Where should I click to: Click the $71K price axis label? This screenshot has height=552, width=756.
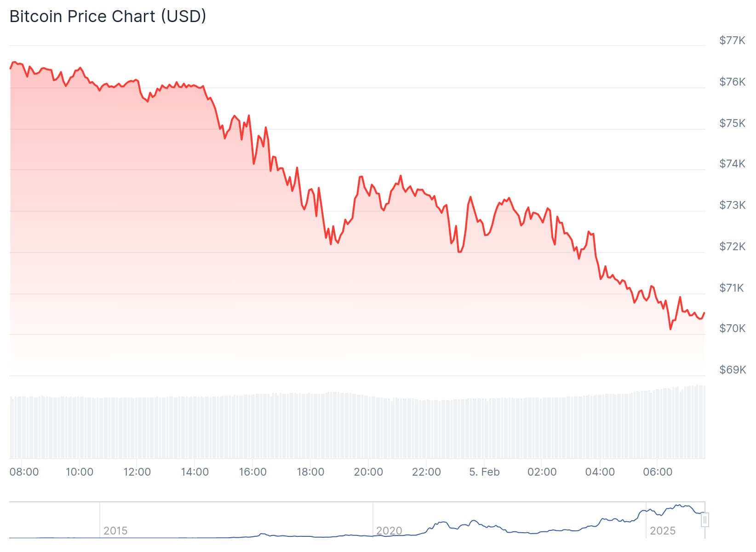pyautogui.click(x=732, y=288)
